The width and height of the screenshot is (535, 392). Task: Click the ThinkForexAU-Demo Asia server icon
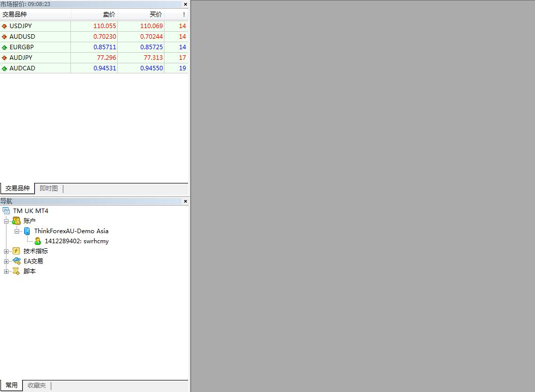27,231
